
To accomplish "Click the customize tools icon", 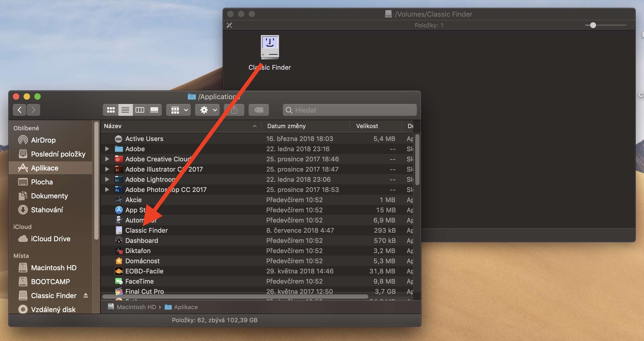I will coord(229,25).
